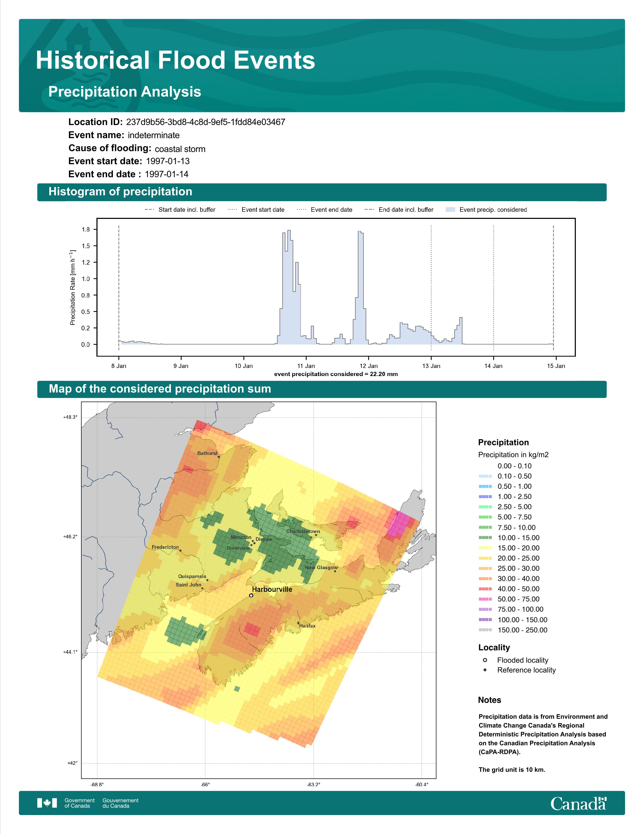
Task: Click the Quispamsis label on map
Action: [x=192, y=577]
